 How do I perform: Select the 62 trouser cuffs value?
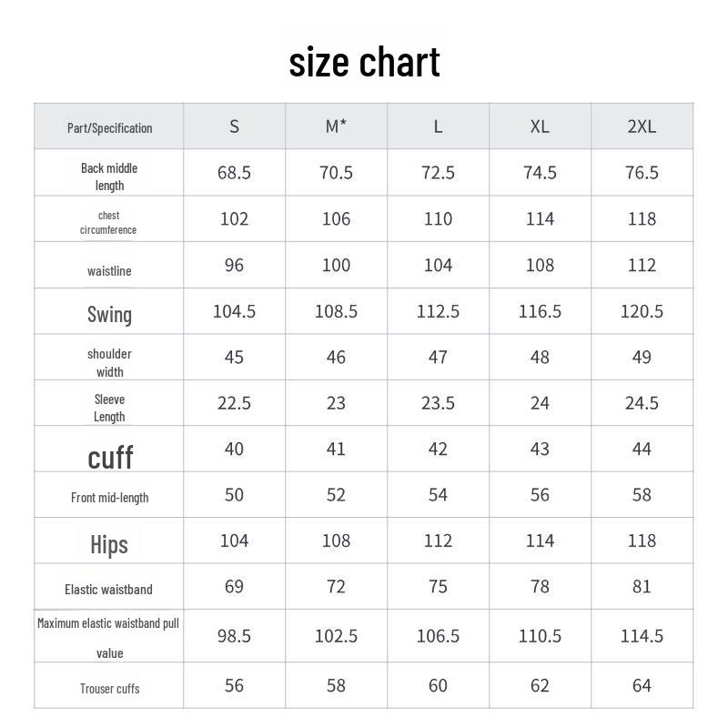pos(540,685)
